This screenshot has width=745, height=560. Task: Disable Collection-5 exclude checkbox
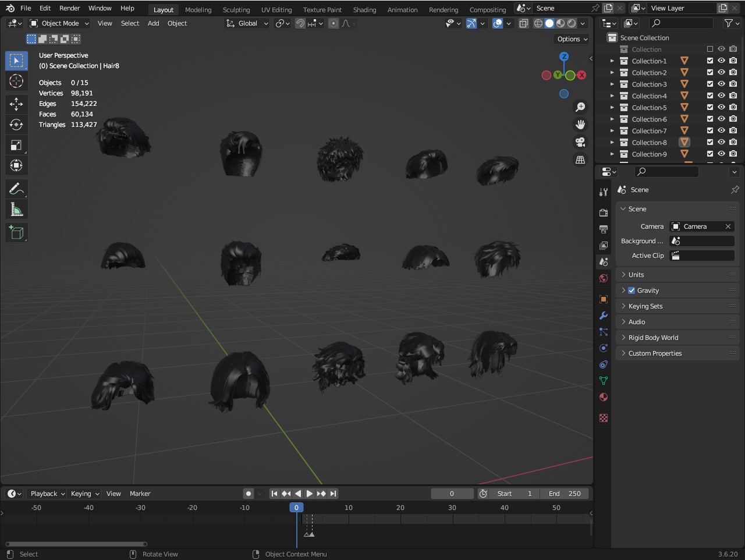click(x=710, y=107)
